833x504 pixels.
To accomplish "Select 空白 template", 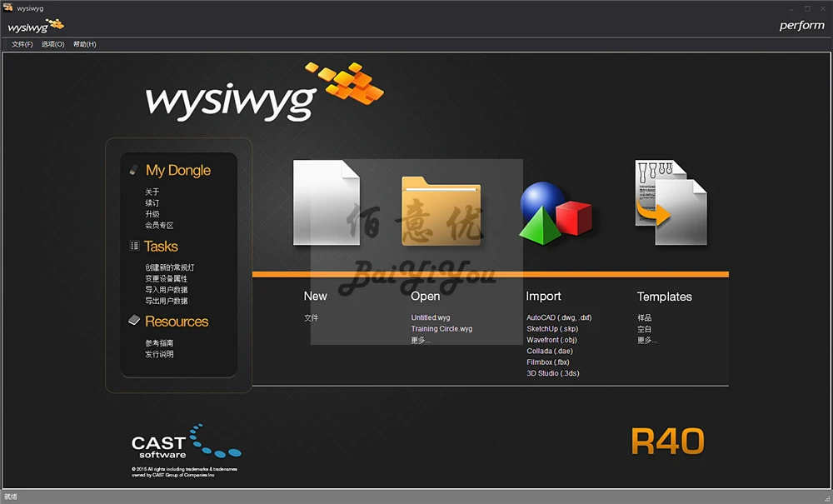I will pos(645,329).
